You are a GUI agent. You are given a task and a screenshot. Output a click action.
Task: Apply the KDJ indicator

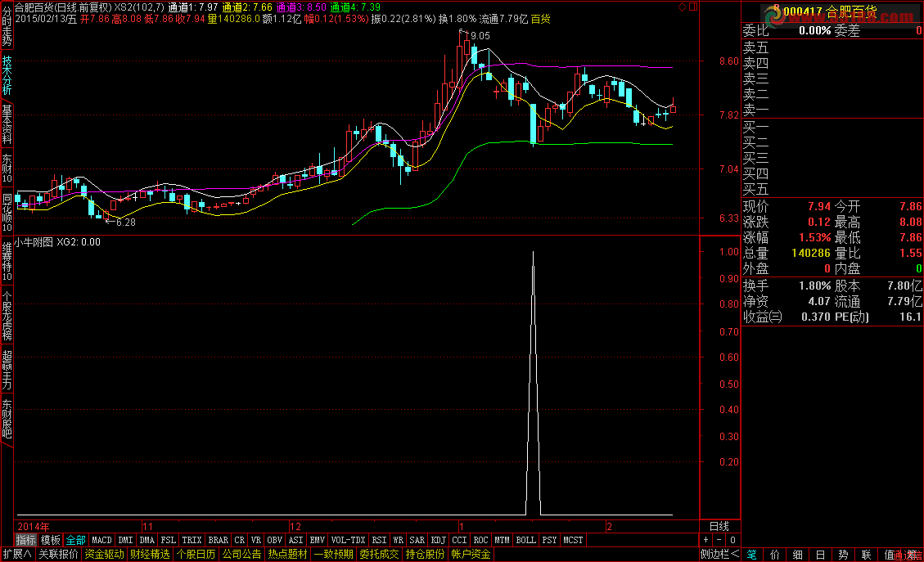439,540
